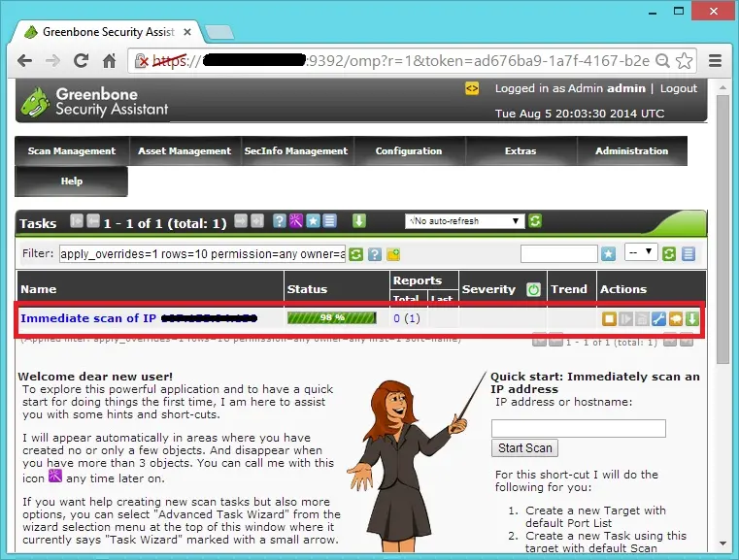The height and width of the screenshot is (560, 739).
Task: Focus the IP address or hostname field
Action: coord(579,429)
